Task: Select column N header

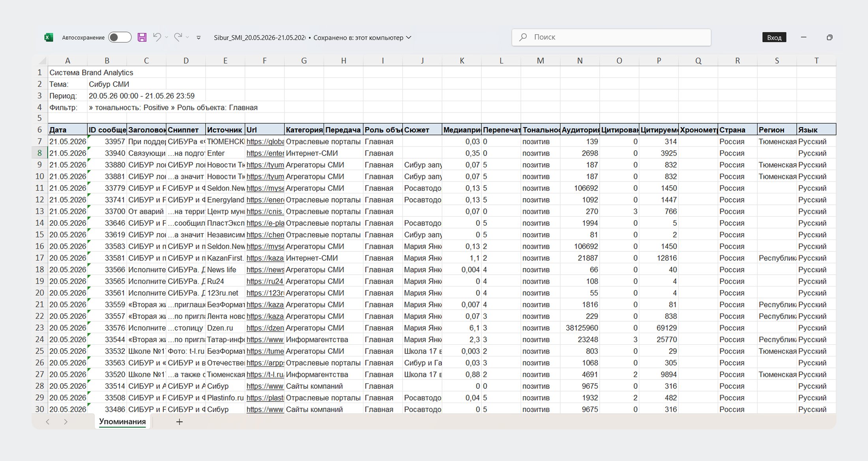Action: coord(580,61)
